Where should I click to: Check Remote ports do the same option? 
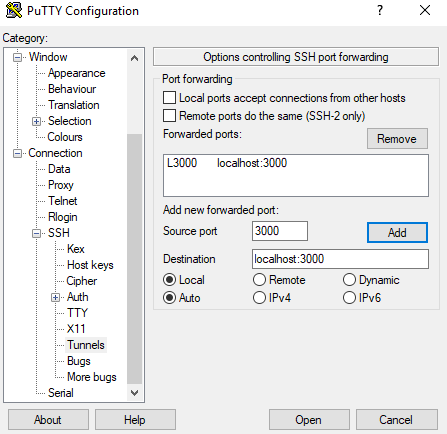point(169,116)
